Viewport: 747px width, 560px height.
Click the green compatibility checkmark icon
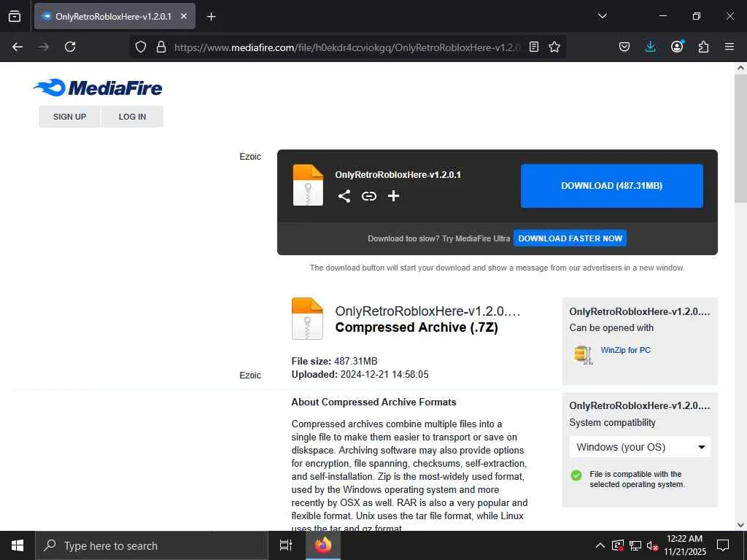(576, 475)
